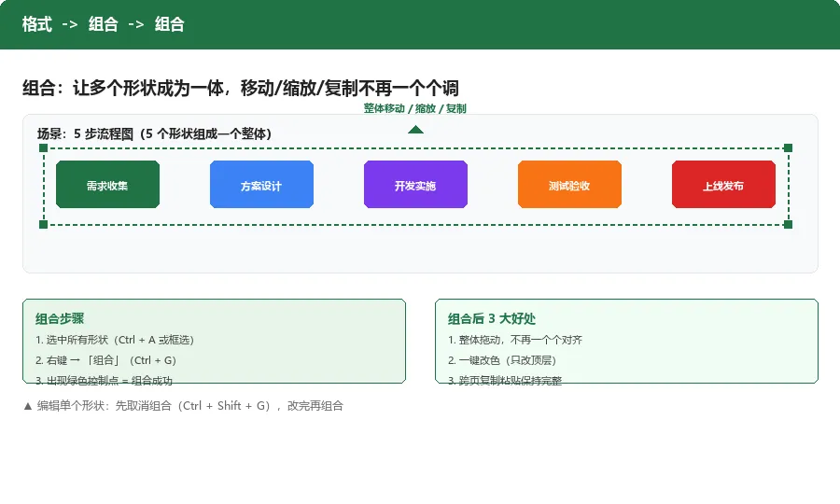Click step 右键 →「组合」(Ctrl + G)
The height and width of the screenshot is (504, 840).
tap(106, 360)
